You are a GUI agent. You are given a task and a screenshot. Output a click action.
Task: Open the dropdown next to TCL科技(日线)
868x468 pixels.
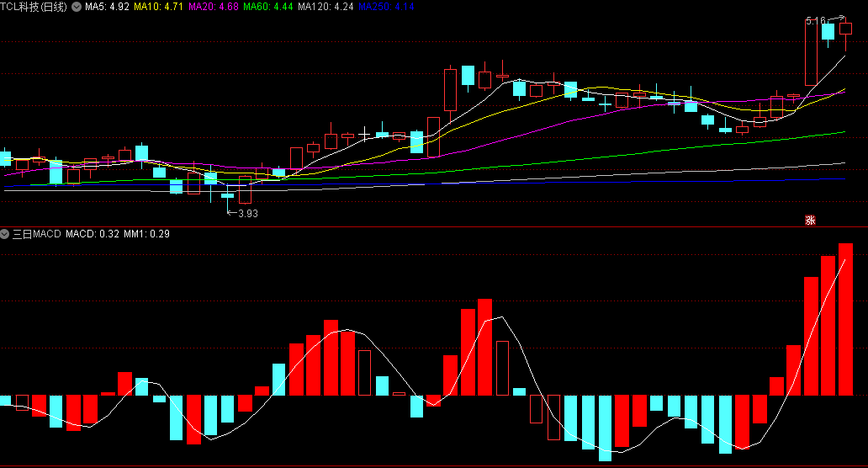(77, 7)
